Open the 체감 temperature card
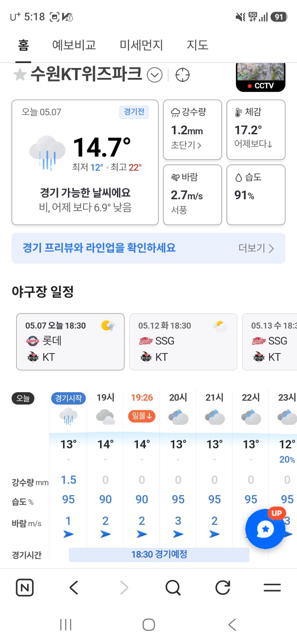297x644 pixels. pyautogui.click(x=256, y=130)
